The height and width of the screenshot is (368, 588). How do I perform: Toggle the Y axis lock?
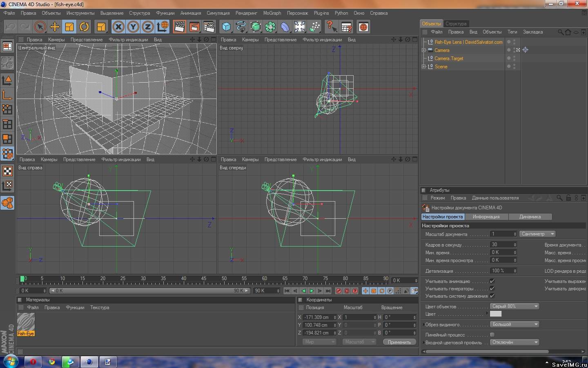tap(133, 27)
